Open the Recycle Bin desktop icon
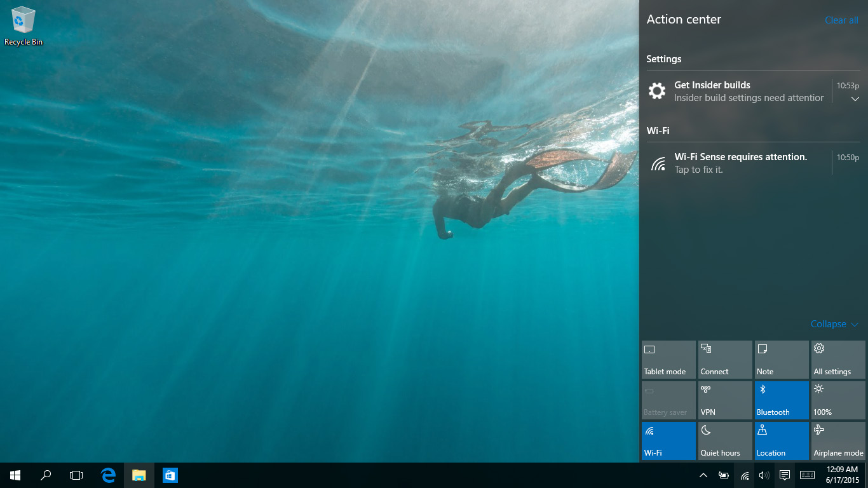Viewport: 868px width, 488px height. [24, 27]
